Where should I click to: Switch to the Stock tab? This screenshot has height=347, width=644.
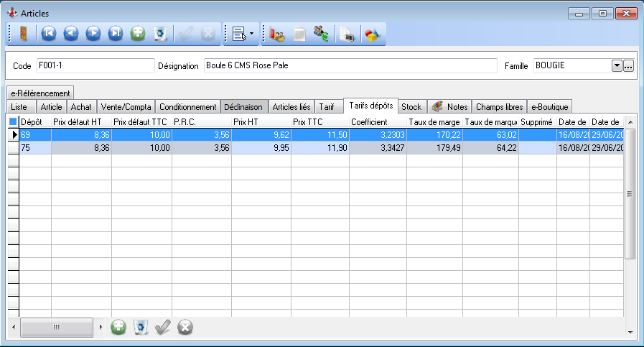[411, 107]
